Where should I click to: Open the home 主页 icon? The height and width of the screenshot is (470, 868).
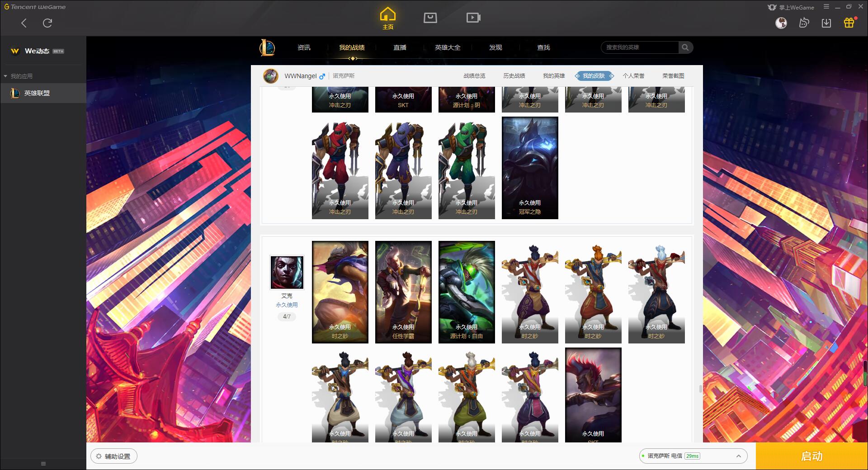coord(387,19)
